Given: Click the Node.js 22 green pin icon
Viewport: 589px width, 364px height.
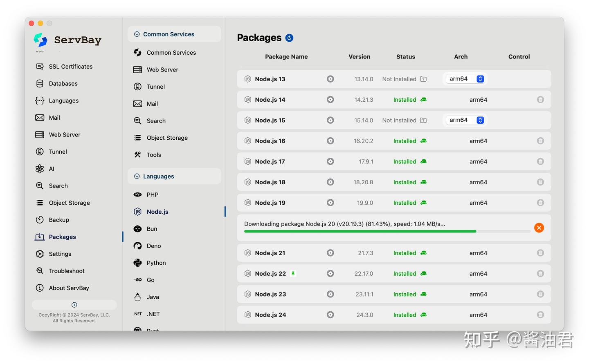Looking at the screenshot, I should (293, 274).
